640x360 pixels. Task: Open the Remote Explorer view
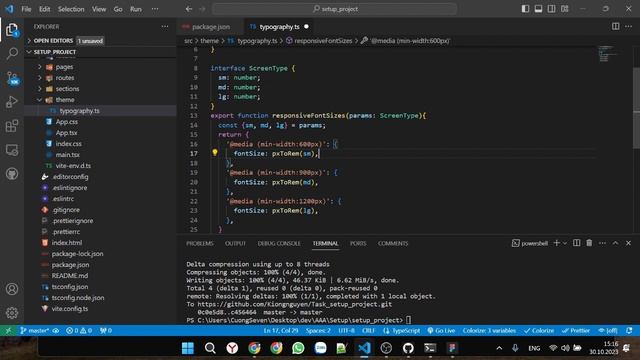12,150
